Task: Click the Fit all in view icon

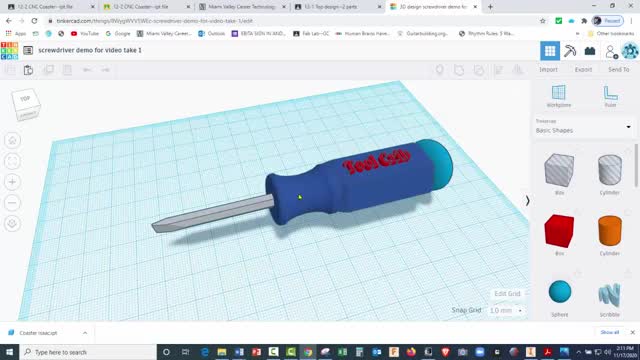Action: (x=12, y=161)
